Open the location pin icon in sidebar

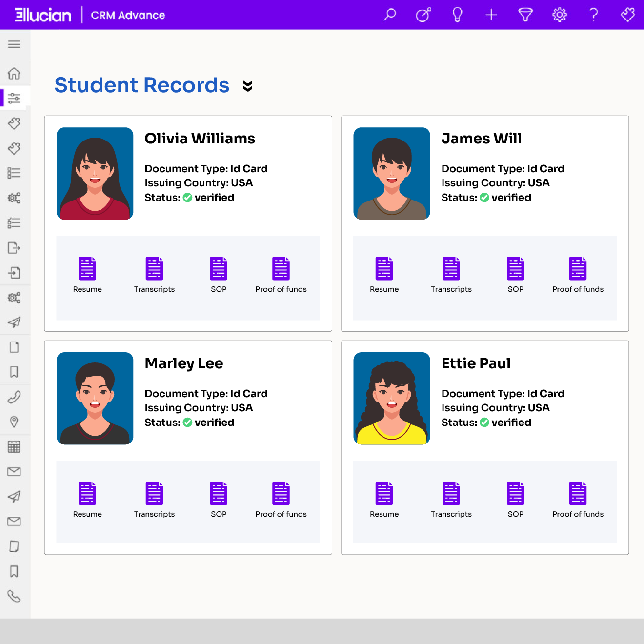pos(14,422)
